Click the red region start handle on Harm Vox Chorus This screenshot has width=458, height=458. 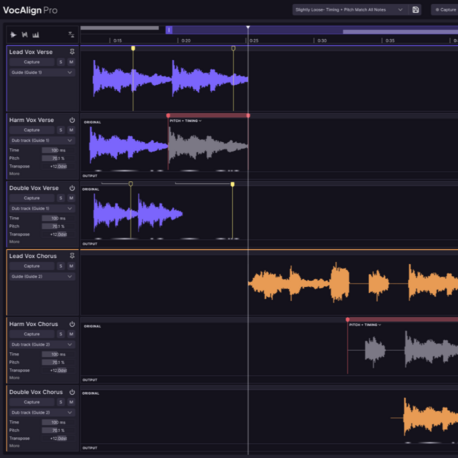pyautogui.click(x=348, y=319)
